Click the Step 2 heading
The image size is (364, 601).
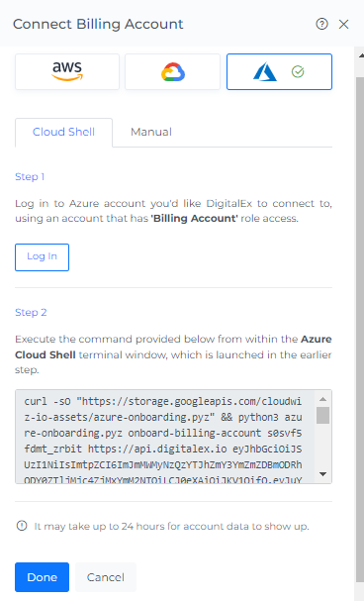coord(31,313)
